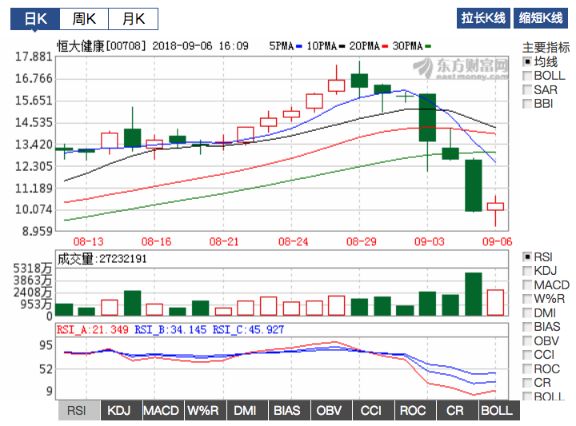This screenshot has height=426, width=576.
Task: Click the 17.881 price axis label
Action: [x=34, y=57]
